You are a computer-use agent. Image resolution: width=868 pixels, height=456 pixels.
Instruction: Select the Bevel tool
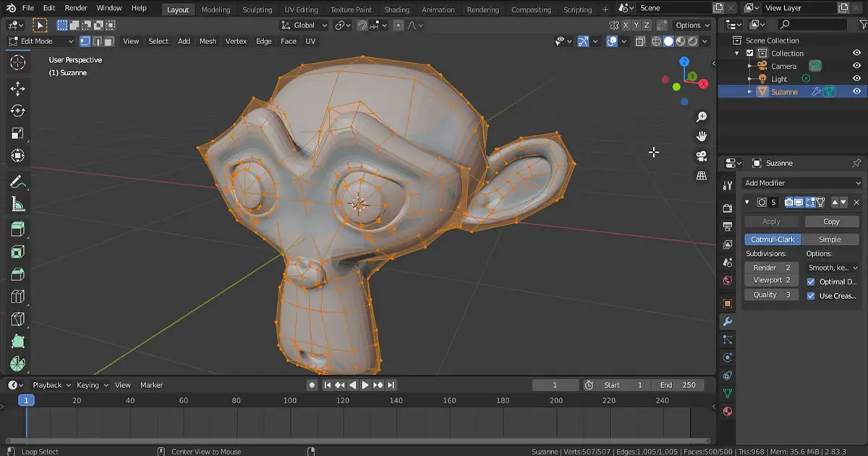click(x=17, y=275)
